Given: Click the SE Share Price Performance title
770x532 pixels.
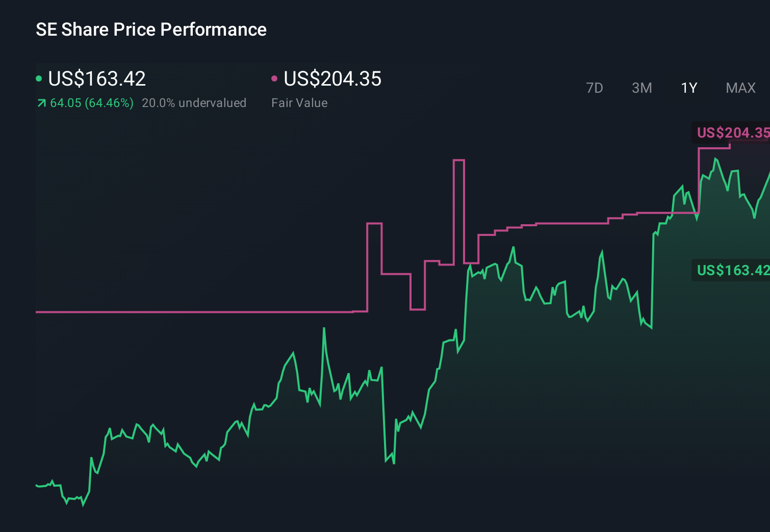Looking at the screenshot, I should pyautogui.click(x=151, y=30).
